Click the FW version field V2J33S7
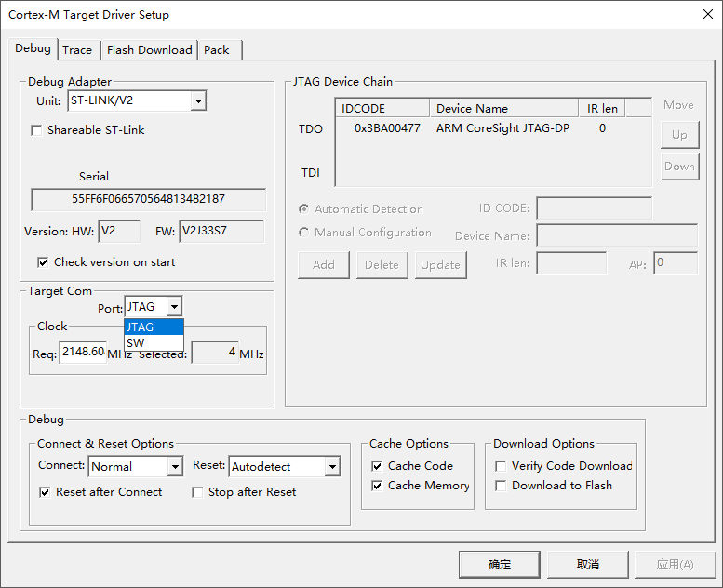 click(221, 231)
